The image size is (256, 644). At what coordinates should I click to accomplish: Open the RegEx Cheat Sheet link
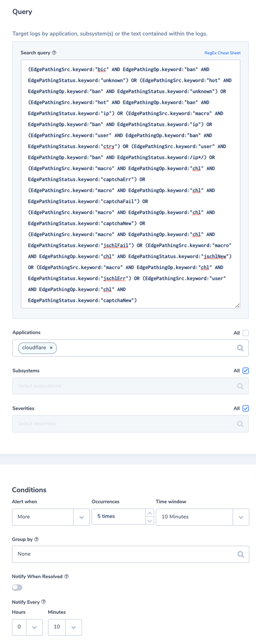click(x=222, y=53)
